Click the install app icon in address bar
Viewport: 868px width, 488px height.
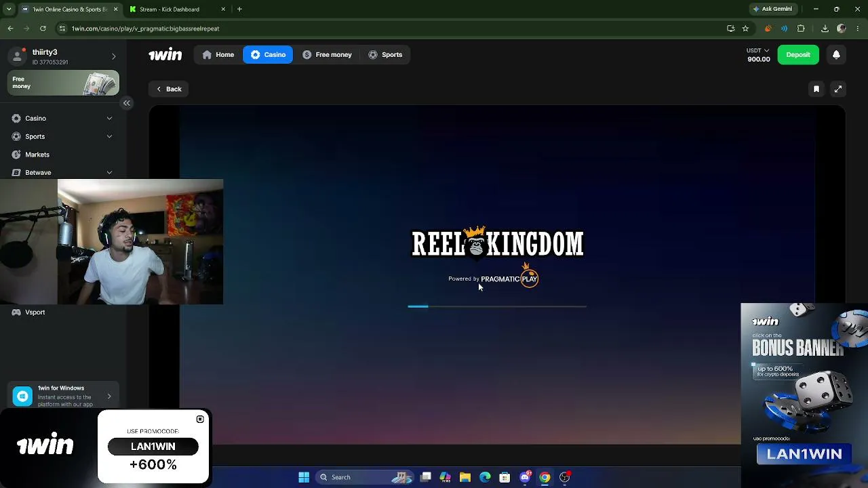click(x=730, y=28)
